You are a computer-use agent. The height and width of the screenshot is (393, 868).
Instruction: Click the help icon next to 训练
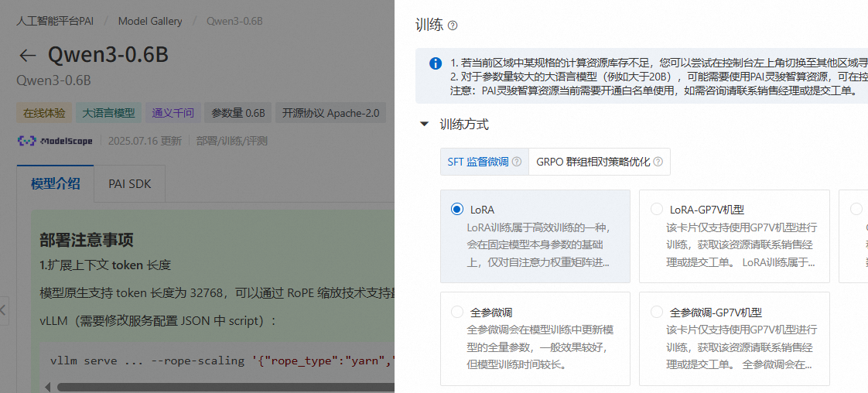[453, 26]
